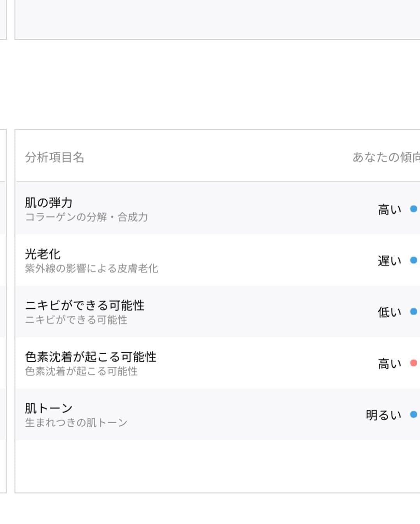Click subtitle 紫外線の影響による皮膚老化
The height and width of the screenshot is (524, 420).
[x=91, y=269]
